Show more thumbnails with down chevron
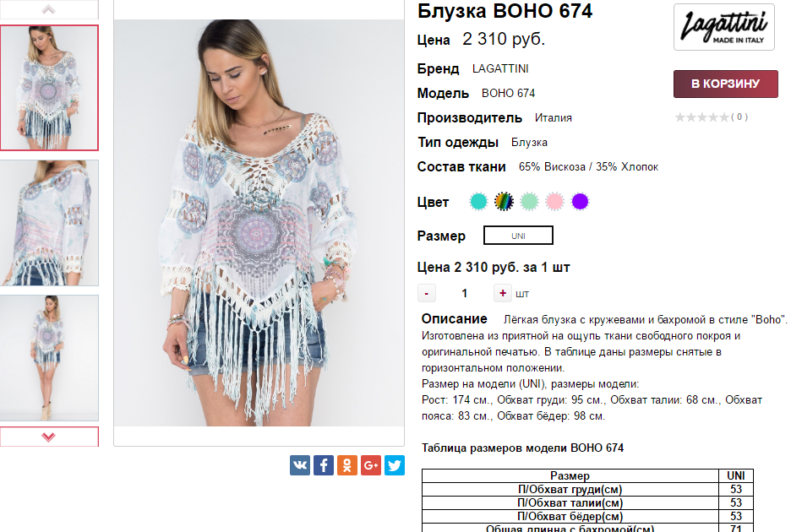This screenshot has height=532, width=791. 49,437
